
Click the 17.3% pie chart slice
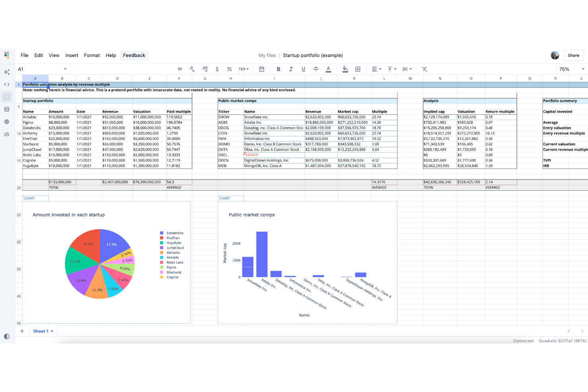pos(112,244)
